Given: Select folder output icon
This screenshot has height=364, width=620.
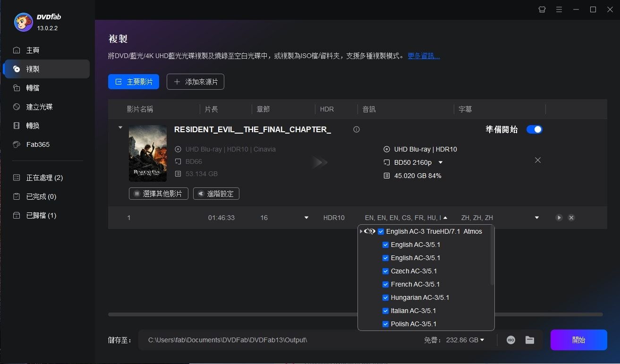Looking at the screenshot, I should 530,340.
